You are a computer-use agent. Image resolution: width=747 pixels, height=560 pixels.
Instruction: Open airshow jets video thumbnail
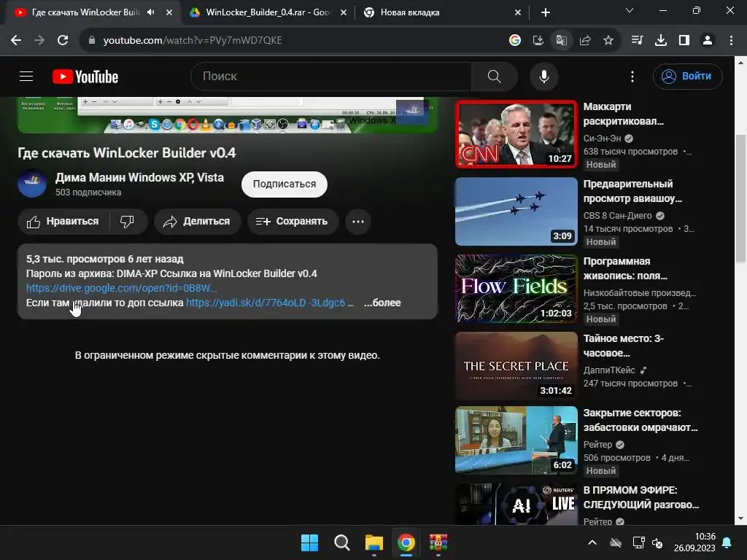click(x=516, y=211)
